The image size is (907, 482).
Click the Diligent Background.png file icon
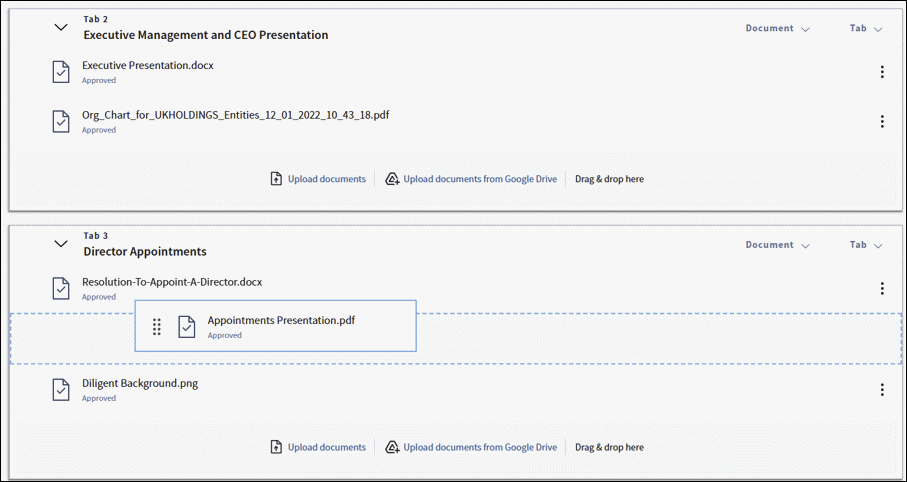[61, 389]
